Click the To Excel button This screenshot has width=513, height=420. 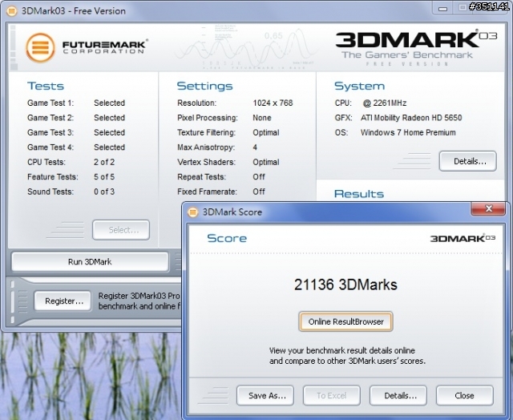[332, 395]
